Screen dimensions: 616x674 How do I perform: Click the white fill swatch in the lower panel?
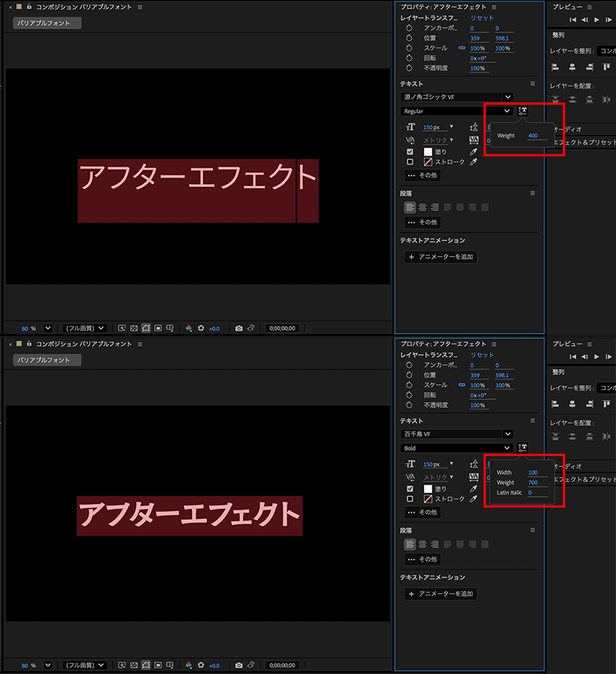tap(427, 488)
